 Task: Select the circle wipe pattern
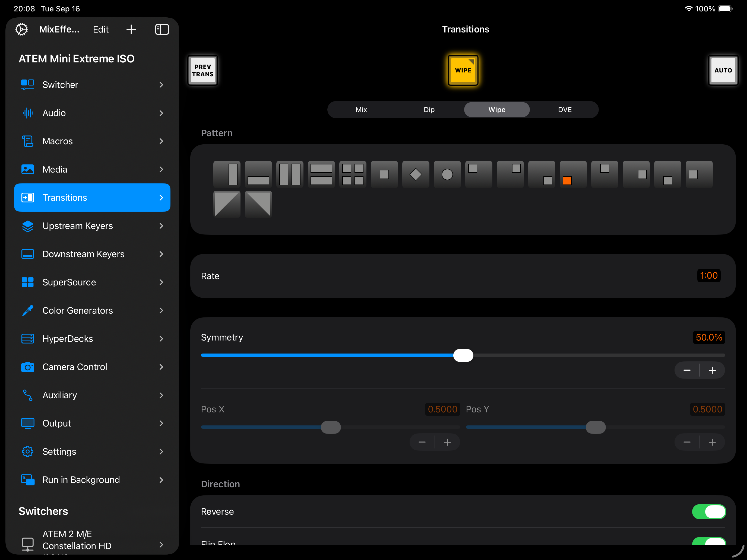click(x=447, y=174)
